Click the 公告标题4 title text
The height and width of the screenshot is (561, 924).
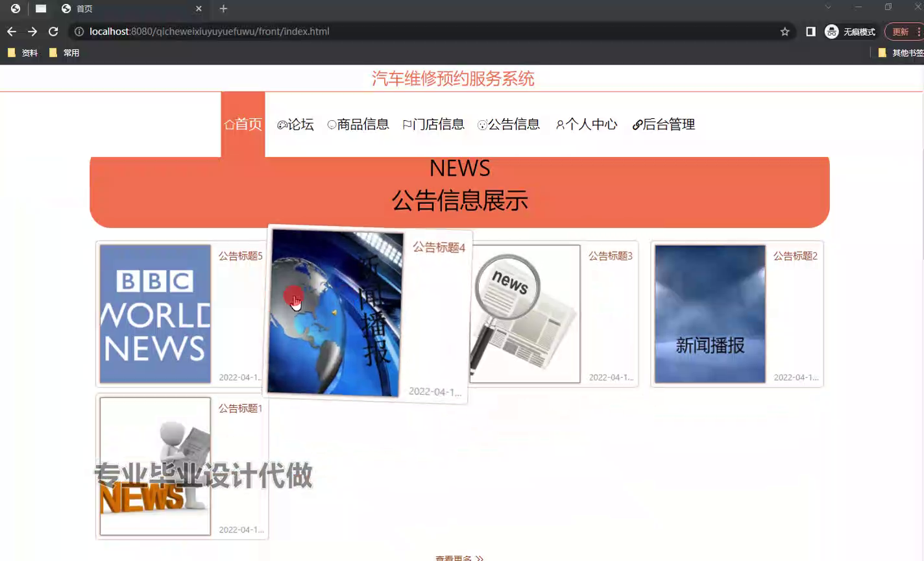(439, 247)
